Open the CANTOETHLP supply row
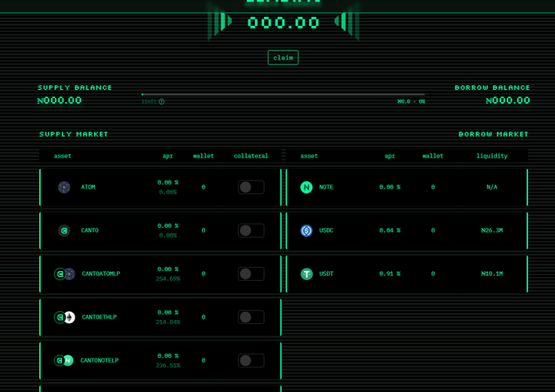555x392 pixels. click(x=160, y=318)
